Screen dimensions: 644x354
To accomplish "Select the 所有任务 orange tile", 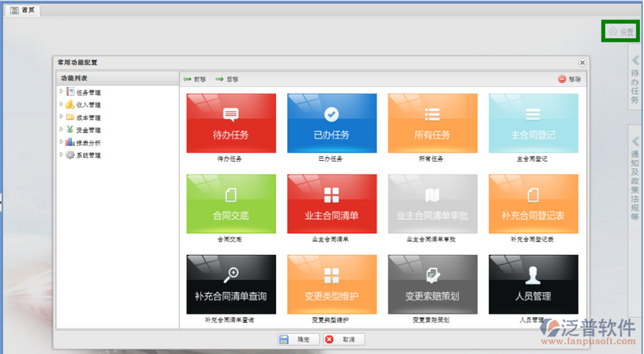I will [432, 123].
